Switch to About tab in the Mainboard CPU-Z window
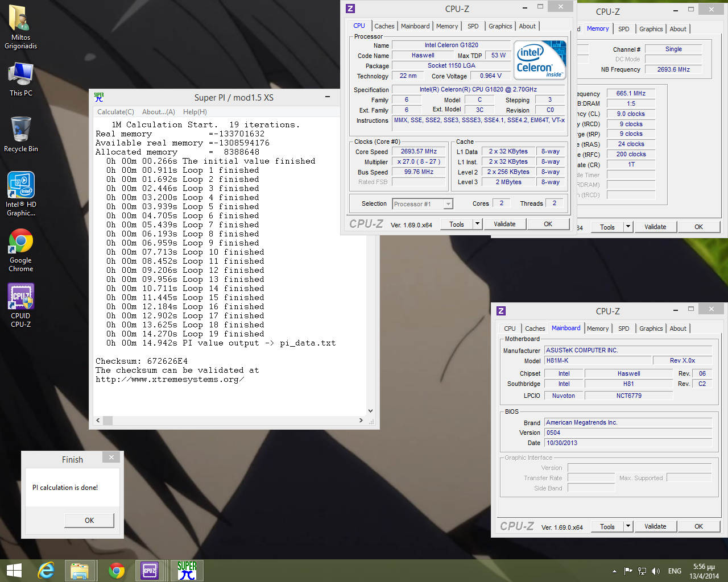The width and height of the screenshot is (728, 582). tap(678, 329)
